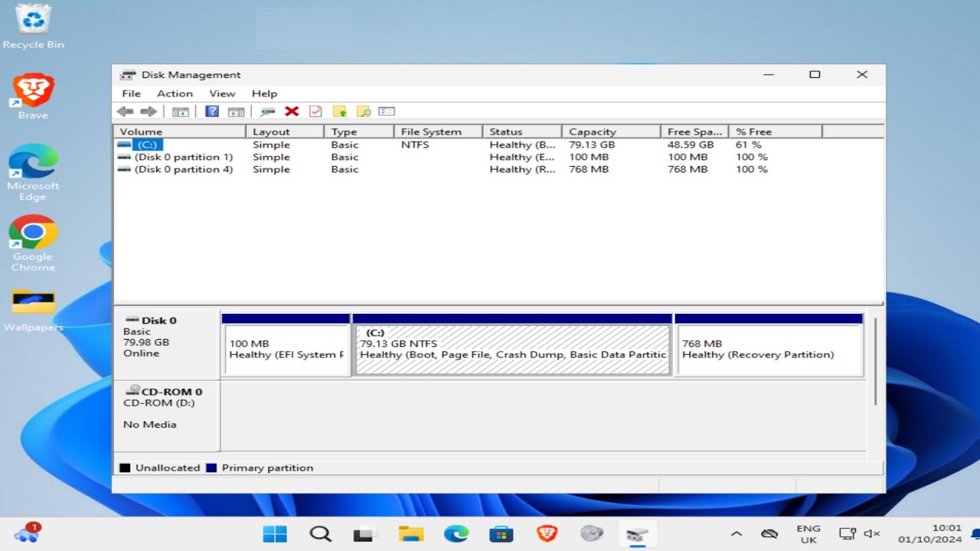The image size is (980, 551).
Task: Sort by the File System column header
Action: click(x=438, y=132)
